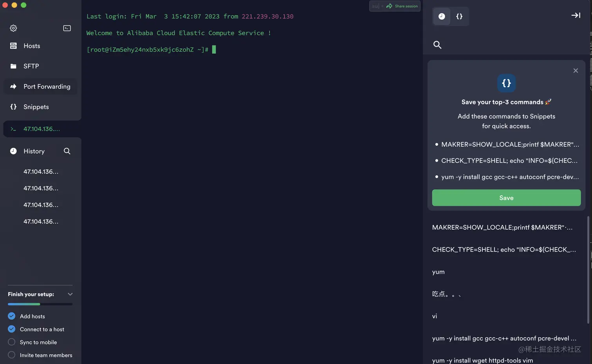Select the 'vi' history command

tap(435, 316)
